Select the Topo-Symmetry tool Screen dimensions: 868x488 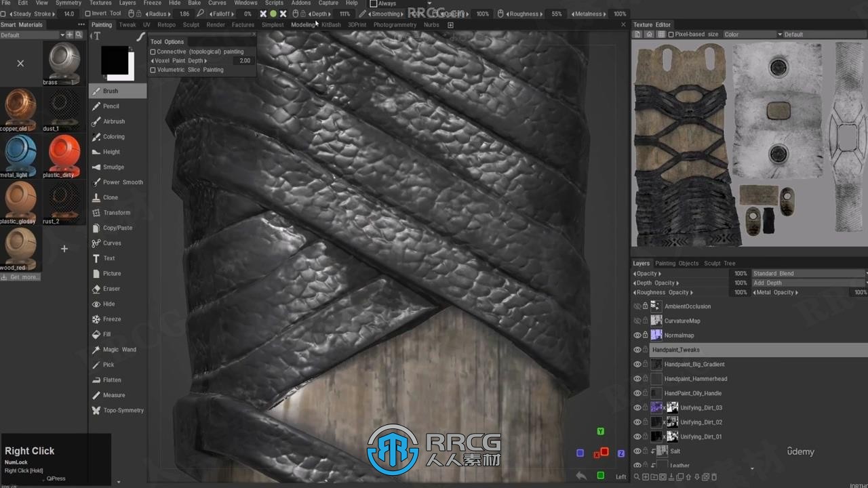pos(117,410)
